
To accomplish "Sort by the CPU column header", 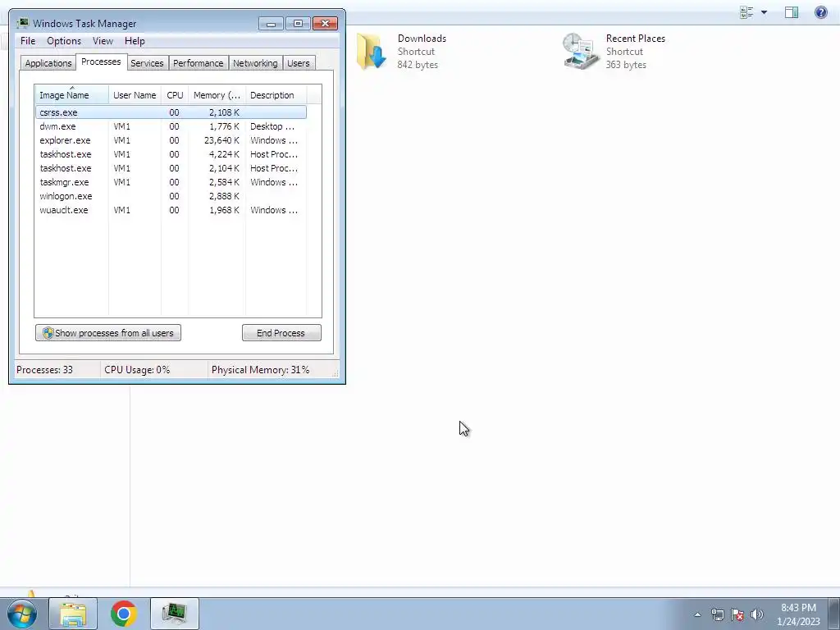I will tap(175, 95).
